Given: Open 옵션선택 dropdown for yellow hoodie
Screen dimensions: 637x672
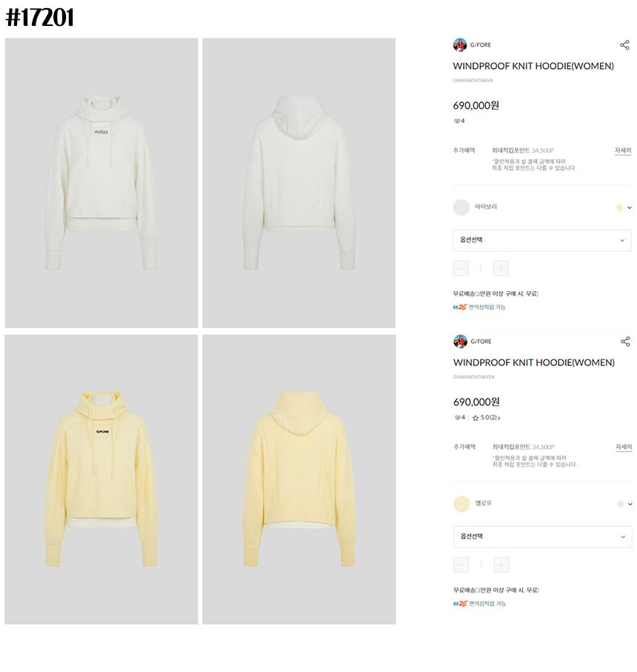Looking at the screenshot, I should 542,536.
